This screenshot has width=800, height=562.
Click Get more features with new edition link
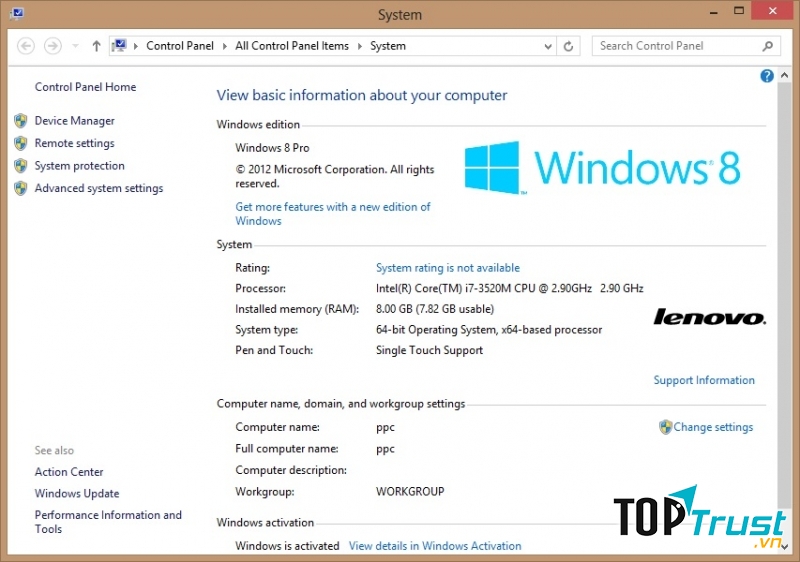pyautogui.click(x=333, y=214)
